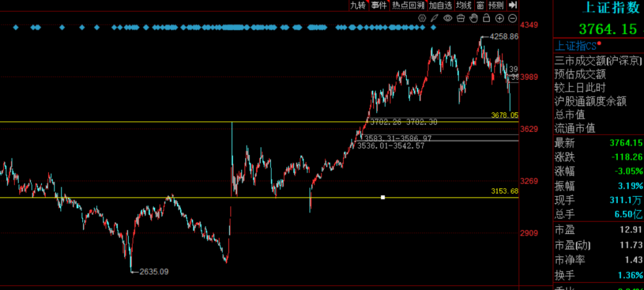Viewport: 644px width, 290px height.
Task: Click the 涨跌 value -118.26
Action: click(627, 157)
